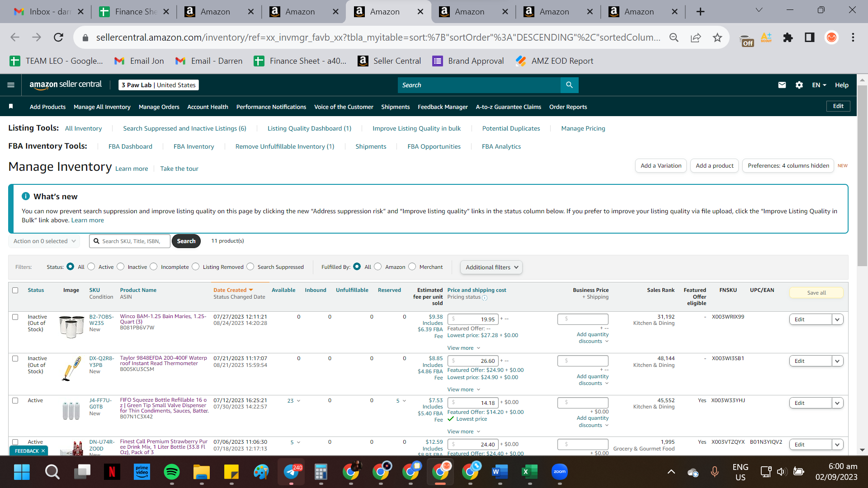Expand the Additional filters dropdown

[x=491, y=267]
